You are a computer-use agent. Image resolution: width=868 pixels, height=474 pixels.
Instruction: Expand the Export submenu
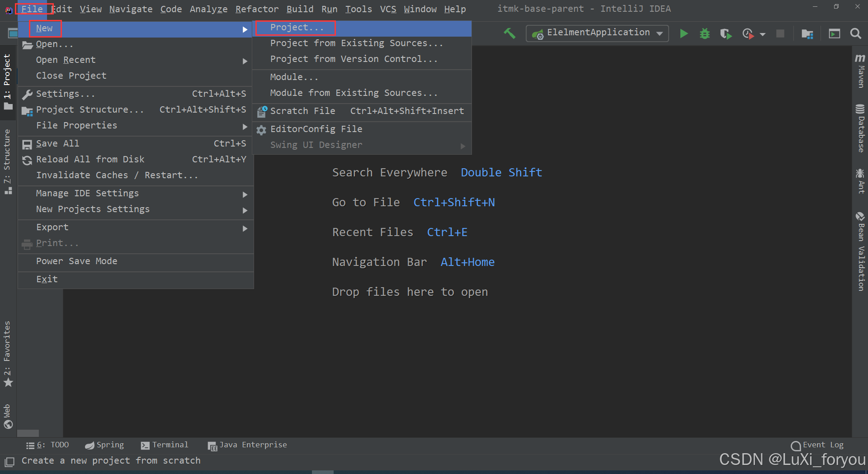coord(136,227)
